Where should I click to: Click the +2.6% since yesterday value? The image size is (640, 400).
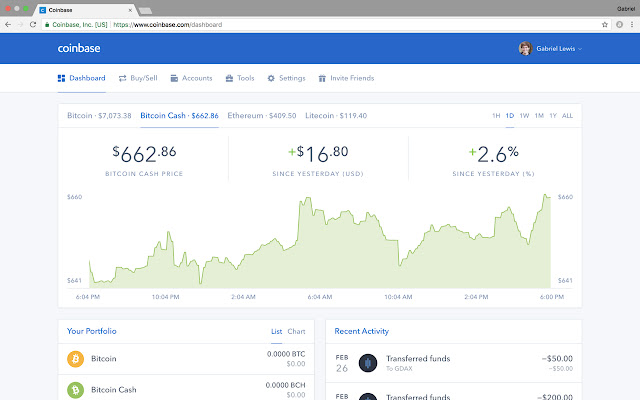click(493, 154)
